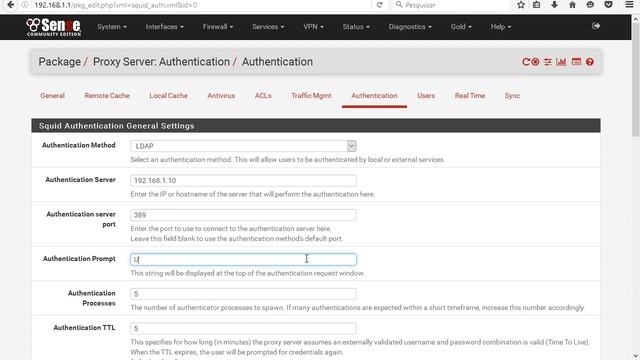Click the 'Authentication Prompt' label

pos(79,259)
